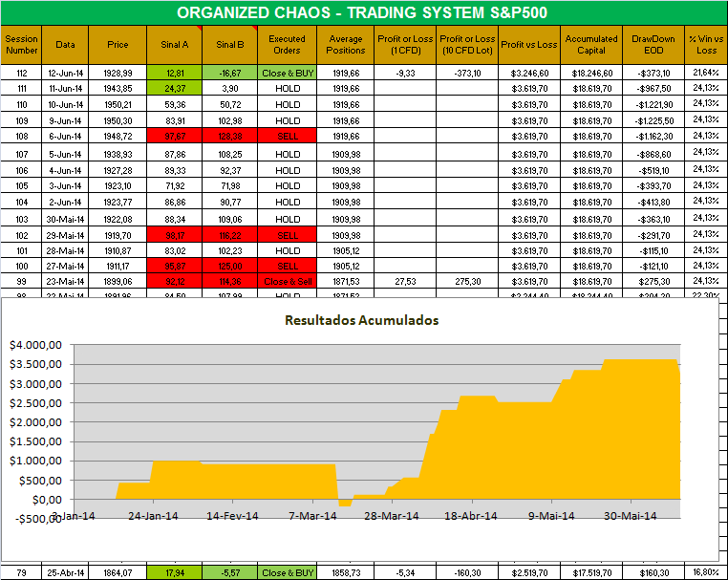Click the price cell 1928,99
The width and height of the screenshot is (728, 580).
click(118, 73)
